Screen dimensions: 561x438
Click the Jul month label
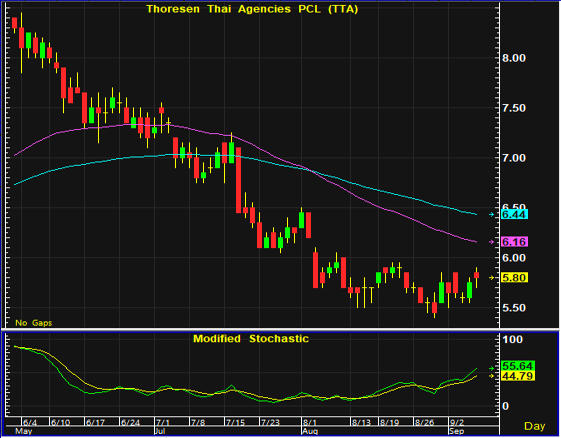159,431
